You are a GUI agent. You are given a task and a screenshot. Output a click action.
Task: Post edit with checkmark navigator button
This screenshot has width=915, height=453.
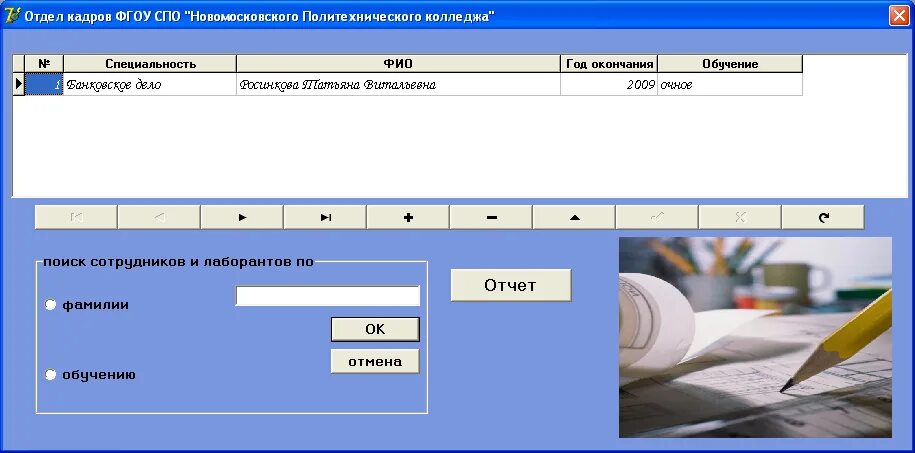click(x=657, y=217)
